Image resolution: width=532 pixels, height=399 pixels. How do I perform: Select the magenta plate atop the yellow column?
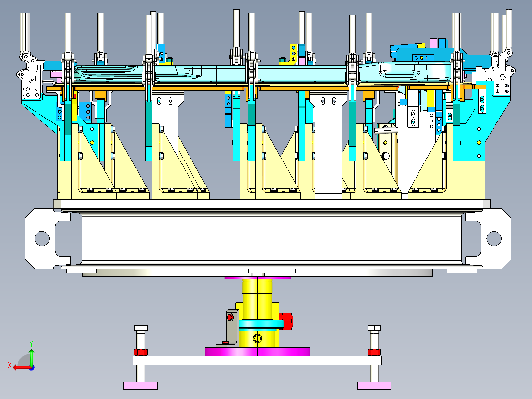click(x=257, y=278)
